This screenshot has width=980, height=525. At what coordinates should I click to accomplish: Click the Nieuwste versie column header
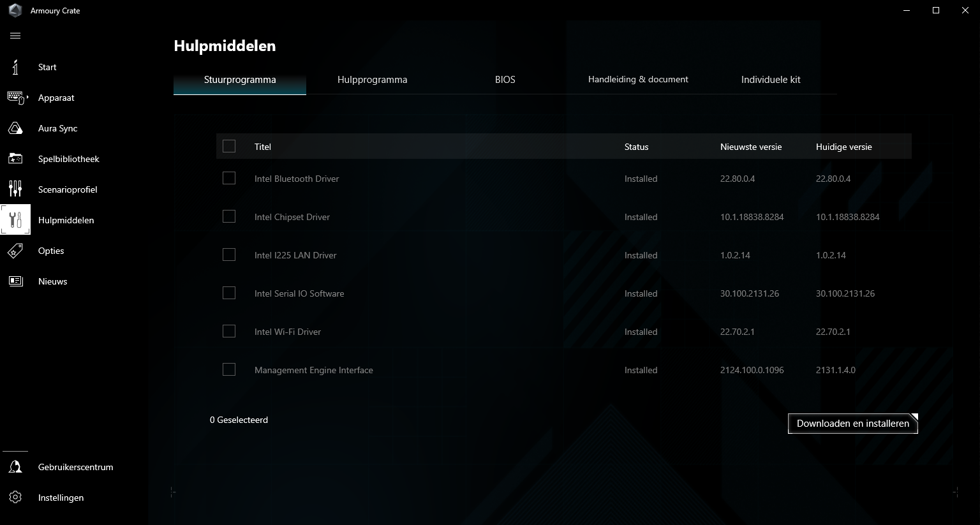[751, 147]
